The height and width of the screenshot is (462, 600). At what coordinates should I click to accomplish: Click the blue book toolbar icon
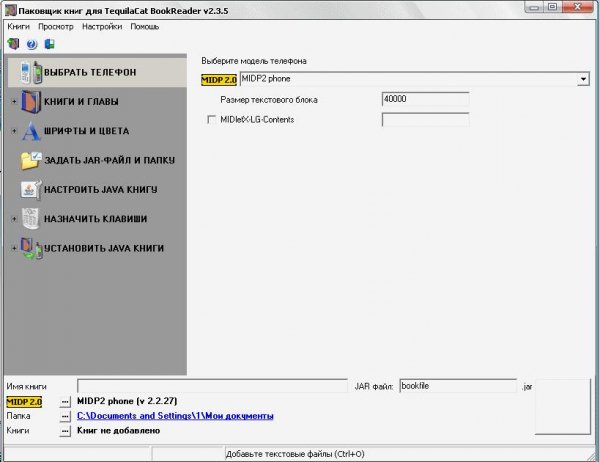[x=49, y=44]
